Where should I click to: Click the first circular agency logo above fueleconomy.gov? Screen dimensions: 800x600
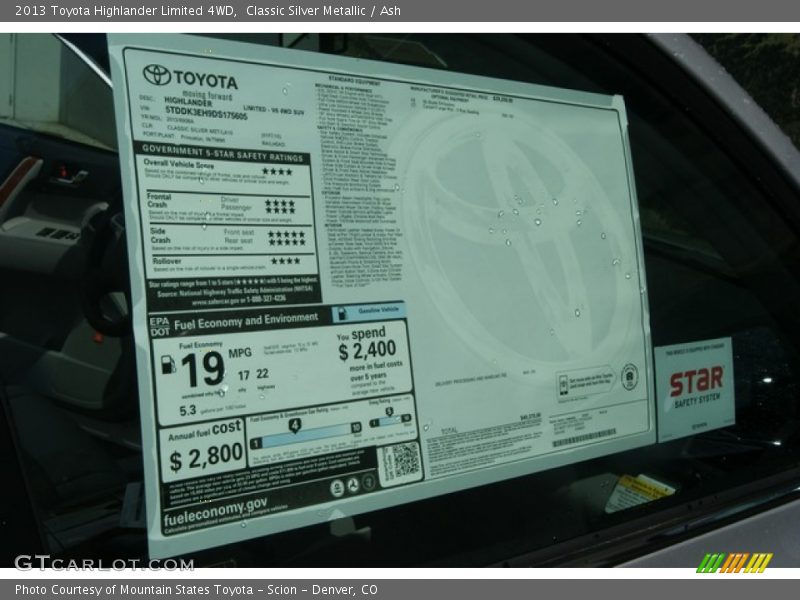pos(337,488)
